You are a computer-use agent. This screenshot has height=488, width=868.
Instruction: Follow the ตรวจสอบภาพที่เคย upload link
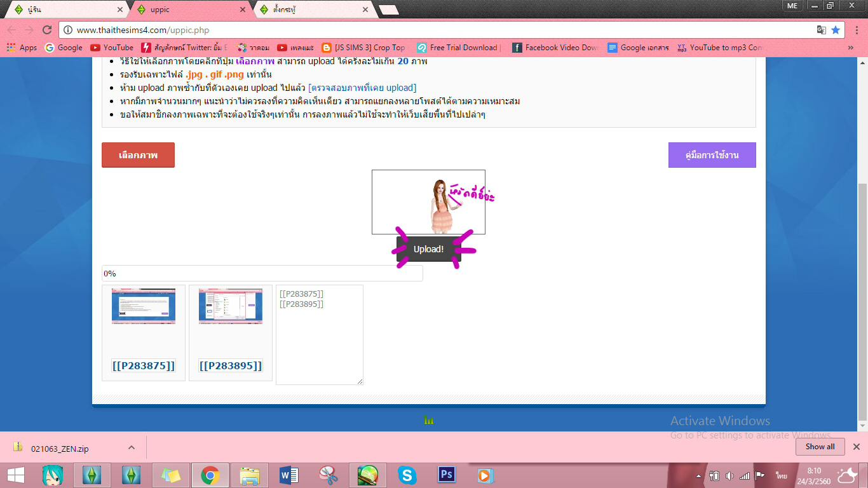(362, 88)
